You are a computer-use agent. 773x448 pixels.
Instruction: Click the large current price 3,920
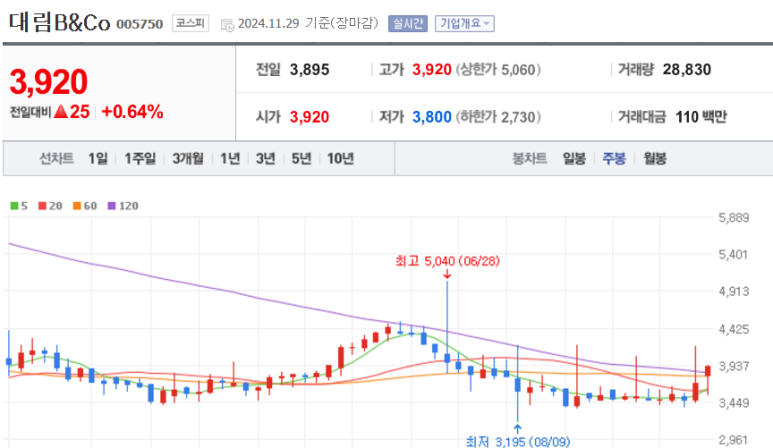(x=48, y=81)
